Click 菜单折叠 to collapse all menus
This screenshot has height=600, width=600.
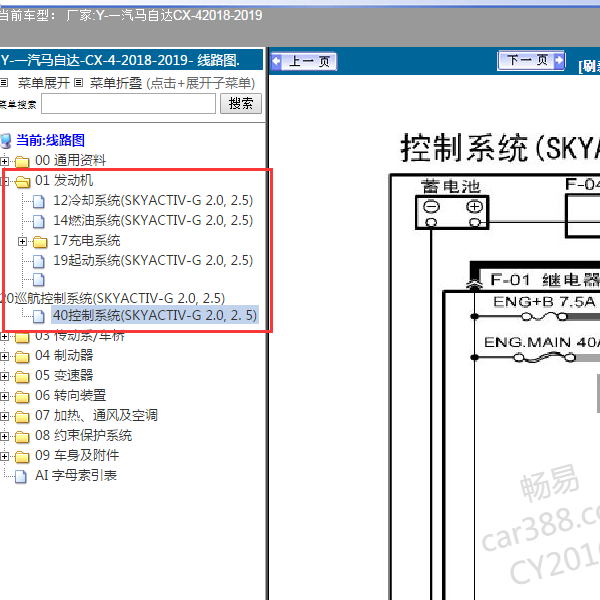click(x=116, y=83)
